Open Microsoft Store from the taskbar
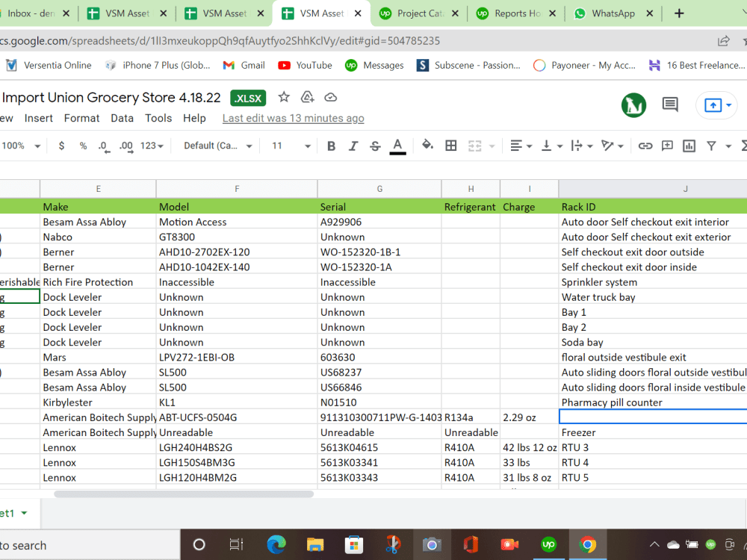 (353, 544)
